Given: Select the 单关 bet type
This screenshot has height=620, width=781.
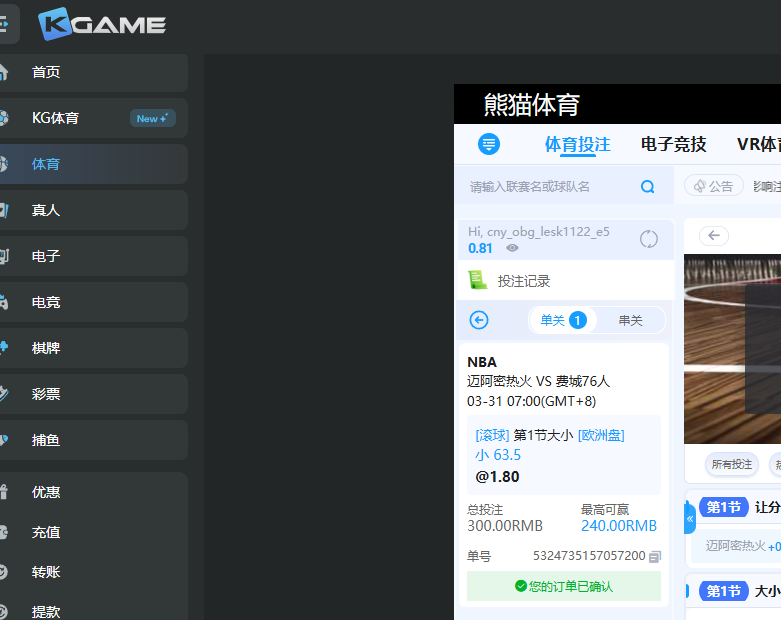Looking at the screenshot, I should 562,320.
